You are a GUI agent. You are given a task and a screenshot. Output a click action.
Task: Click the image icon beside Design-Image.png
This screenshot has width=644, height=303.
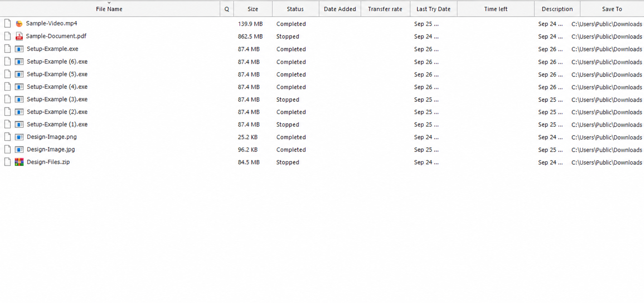point(19,137)
